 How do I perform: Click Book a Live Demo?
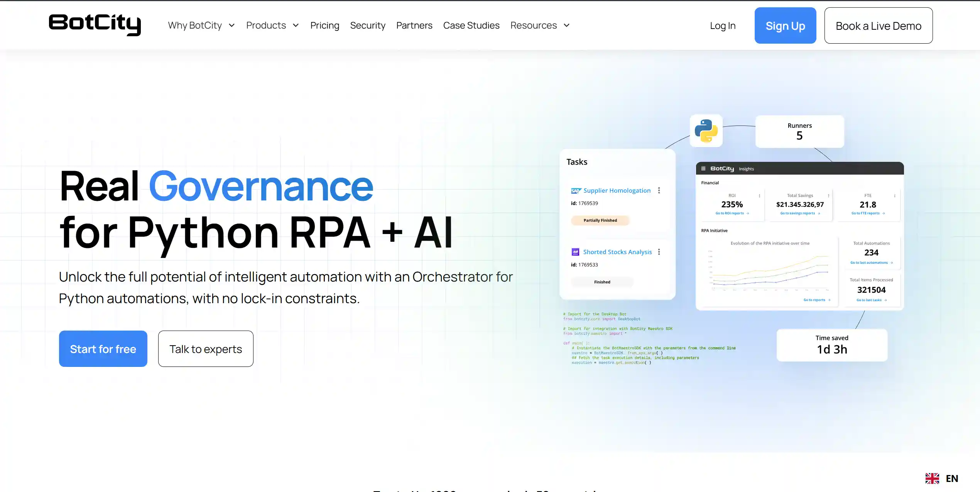(x=878, y=25)
